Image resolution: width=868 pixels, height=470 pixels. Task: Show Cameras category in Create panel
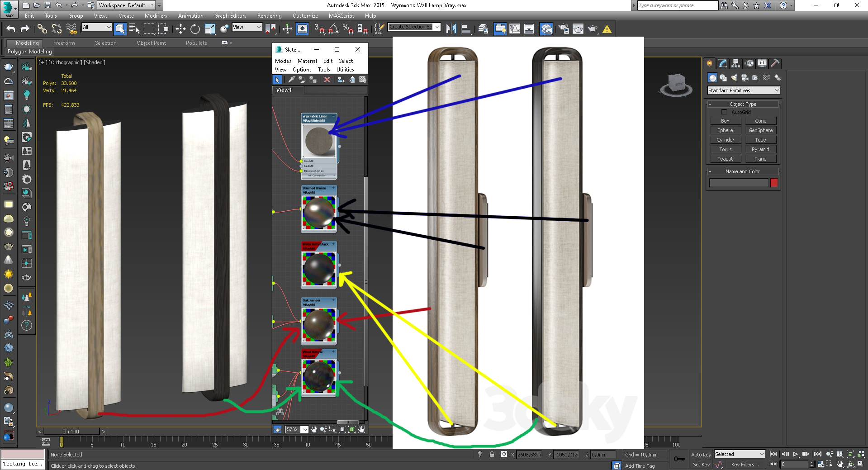coord(745,78)
